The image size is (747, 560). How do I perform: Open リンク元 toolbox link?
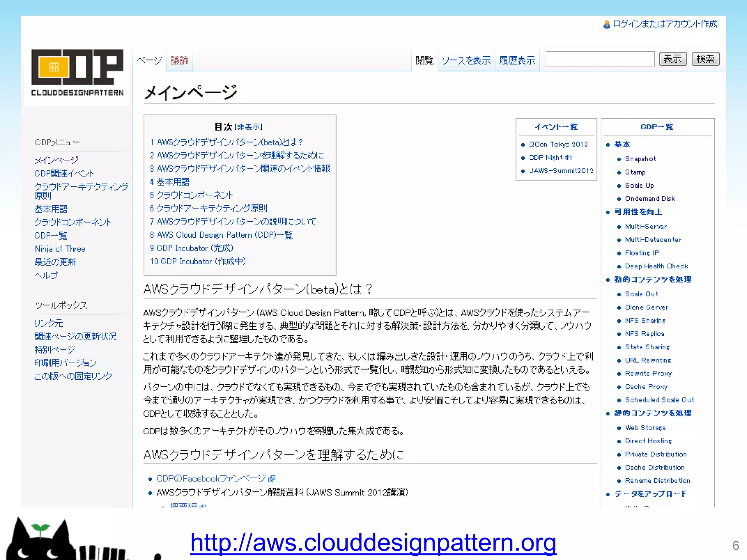tap(49, 323)
